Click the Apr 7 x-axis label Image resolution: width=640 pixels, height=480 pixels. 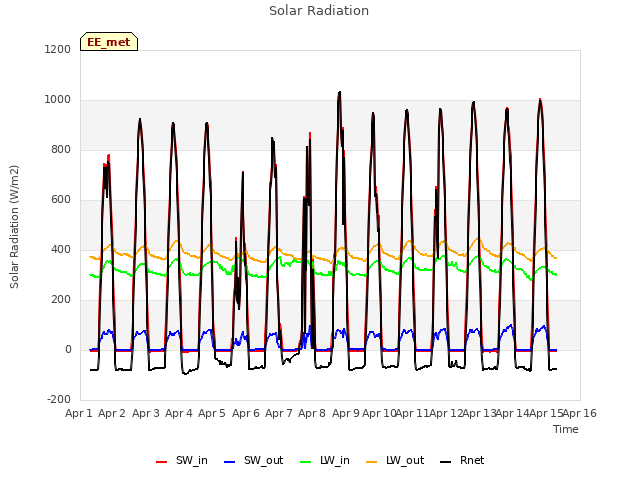coord(279,413)
